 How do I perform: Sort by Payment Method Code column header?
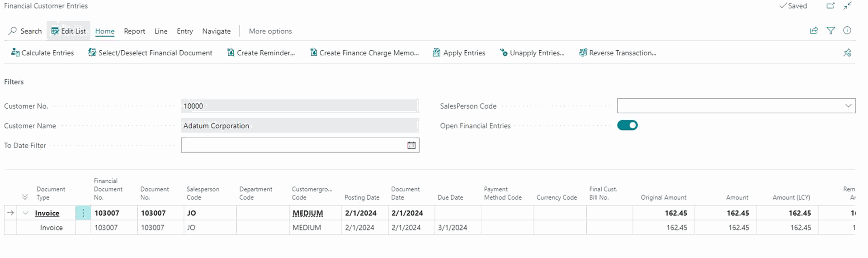click(x=503, y=193)
